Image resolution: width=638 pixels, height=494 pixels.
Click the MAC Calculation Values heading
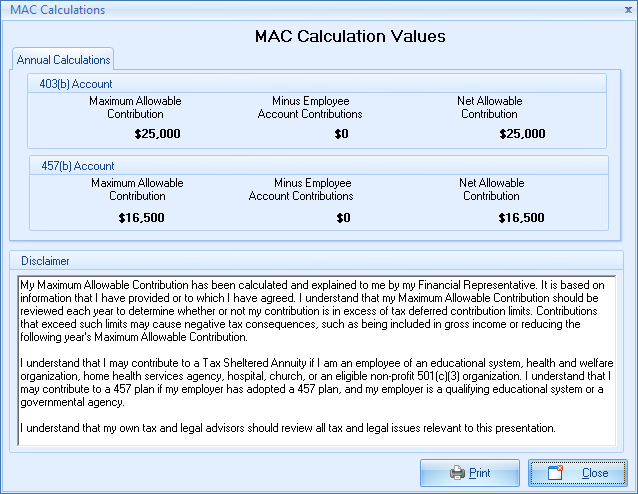point(350,37)
